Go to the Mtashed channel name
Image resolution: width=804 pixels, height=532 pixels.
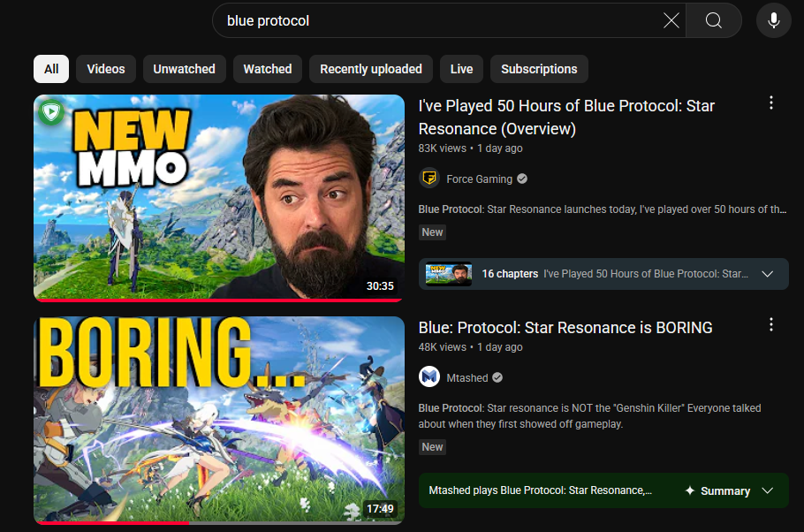pyautogui.click(x=467, y=378)
